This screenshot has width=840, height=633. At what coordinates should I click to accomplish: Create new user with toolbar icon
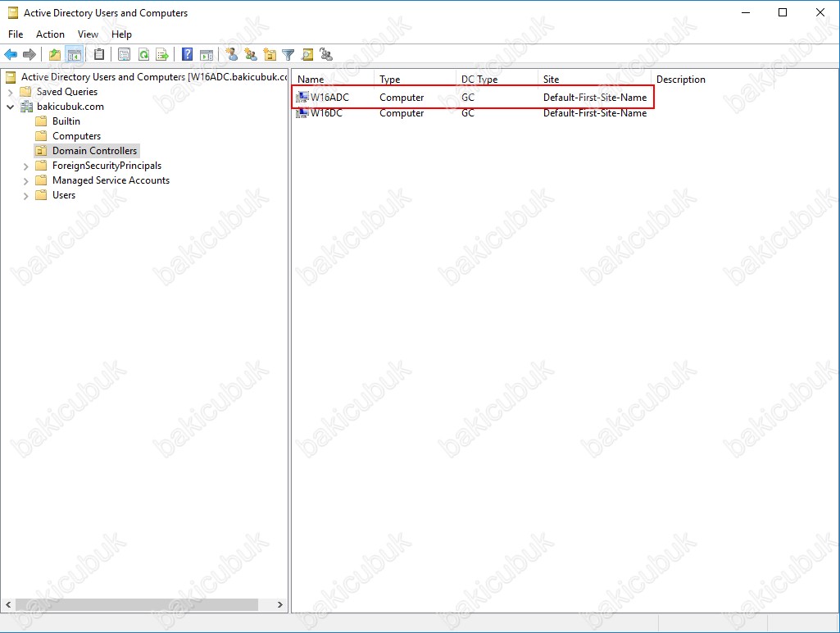point(231,54)
